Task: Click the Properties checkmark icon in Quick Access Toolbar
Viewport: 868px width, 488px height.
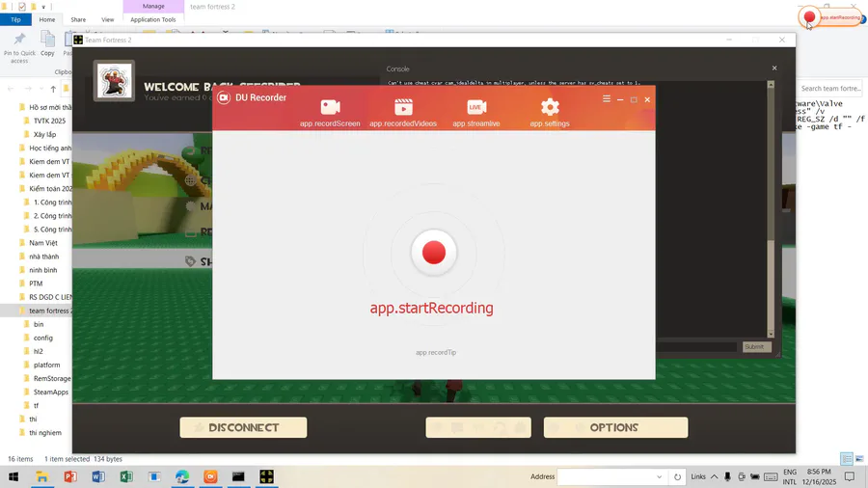Action: pyautogui.click(x=21, y=7)
